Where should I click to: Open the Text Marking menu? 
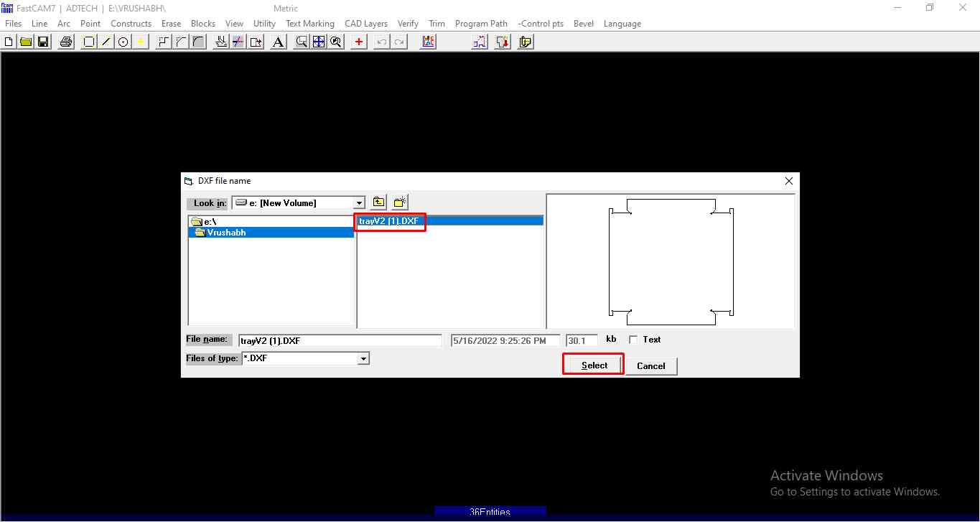point(310,24)
